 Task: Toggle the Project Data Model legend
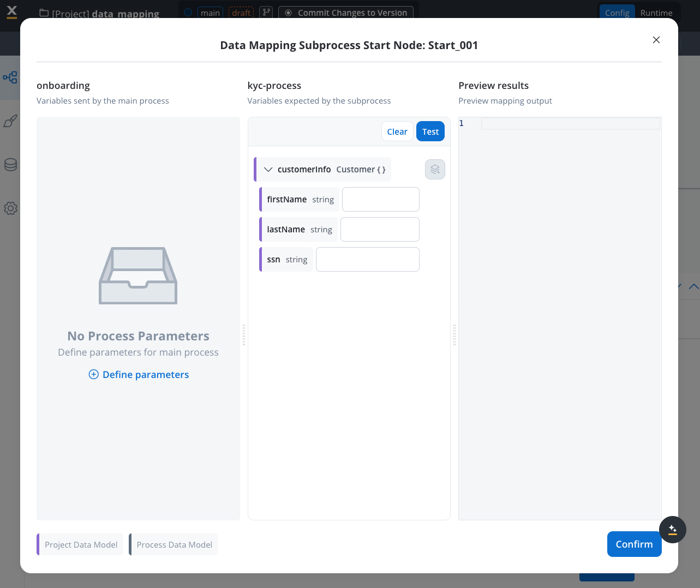click(81, 544)
